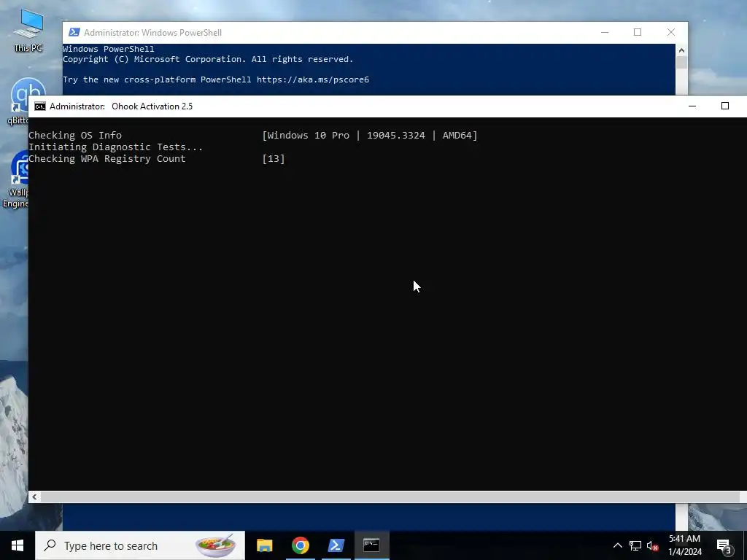Screen dimensions: 747x560
Task: Click the Ohook horizontal scrollbar left arrow
Action: click(34, 497)
